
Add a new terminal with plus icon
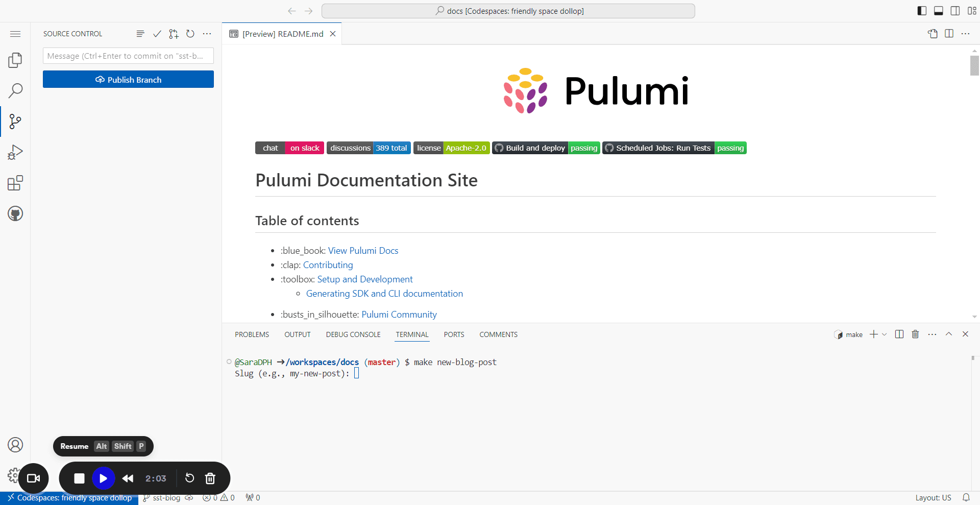pos(874,334)
